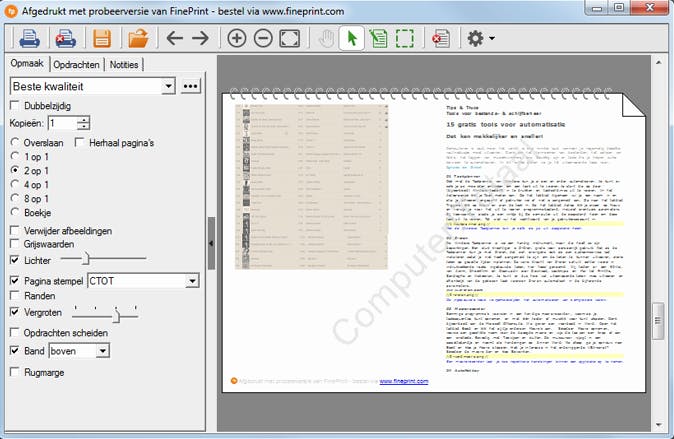Click the green text select page icon

378,39
